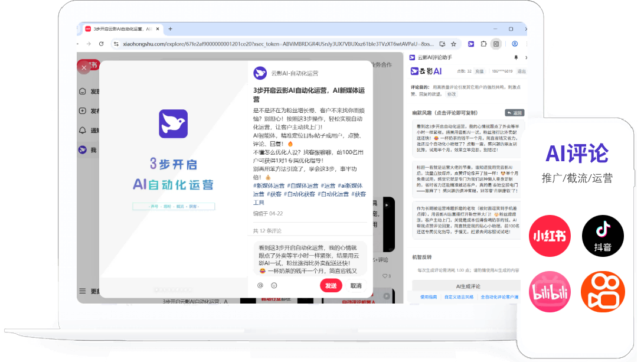Click the Xiaohongshu red platform icon
The height and width of the screenshot is (362, 644).
[x=550, y=236]
